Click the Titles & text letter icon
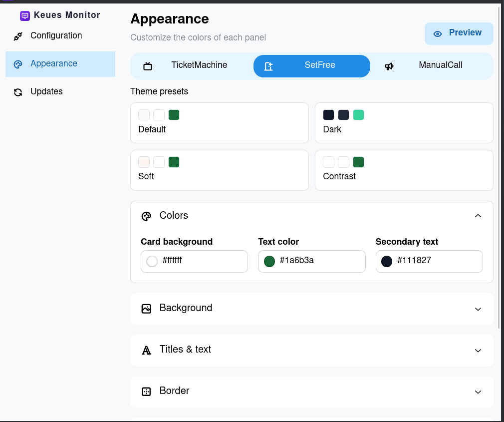Viewport: 504px width, 422px height. click(146, 350)
